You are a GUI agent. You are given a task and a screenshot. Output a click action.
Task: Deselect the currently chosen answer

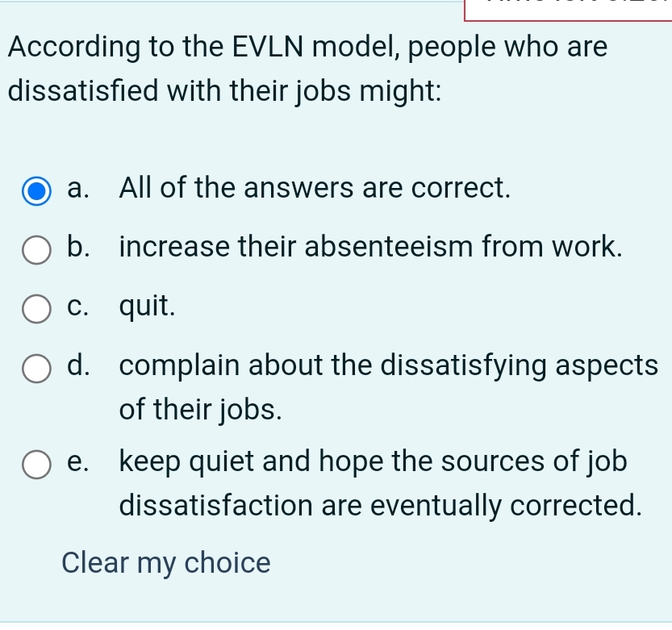(x=165, y=563)
